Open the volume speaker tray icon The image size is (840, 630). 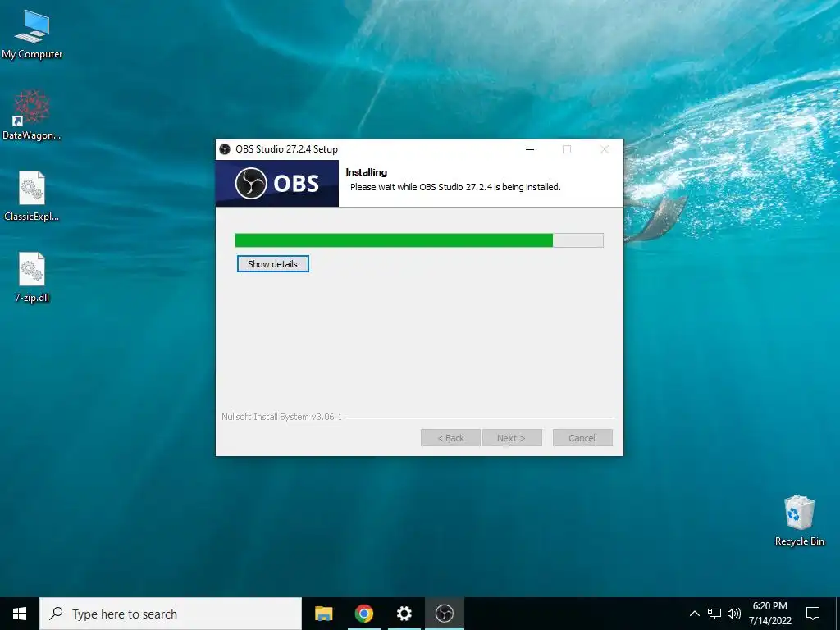(734, 614)
